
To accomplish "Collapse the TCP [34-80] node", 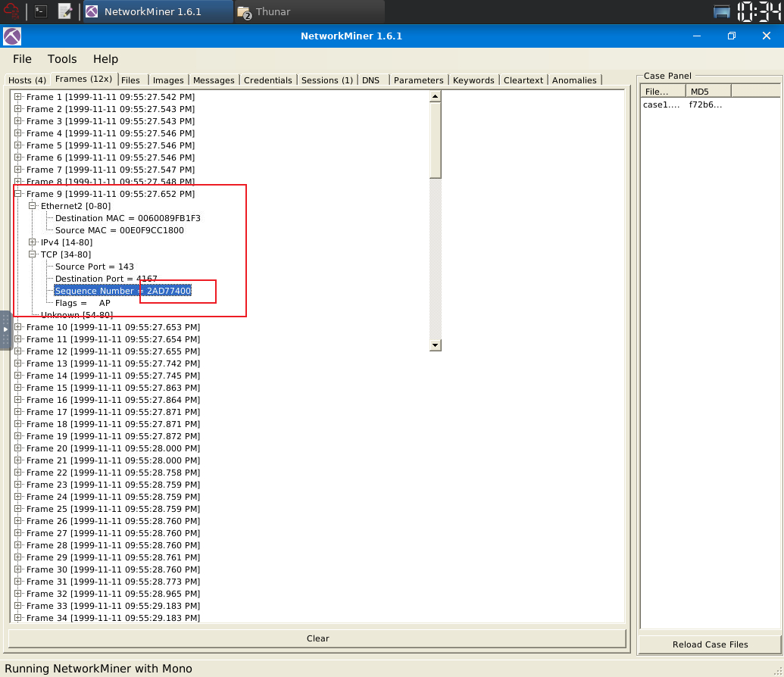I will click(x=33, y=254).
